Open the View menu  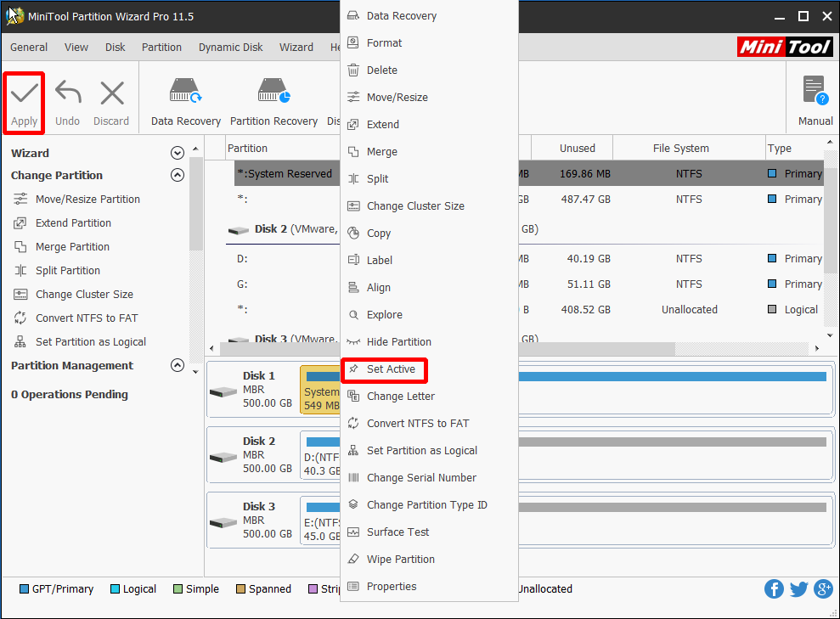coord(76,47)
